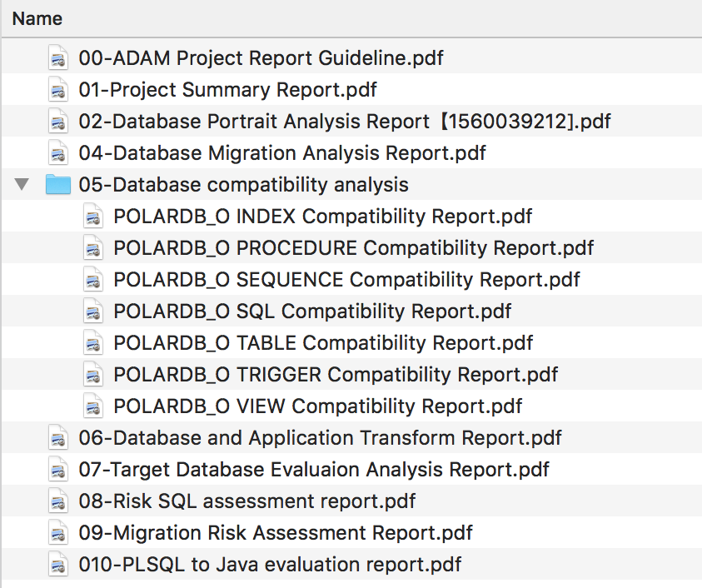
Task: Select 02-Database Portrait Analysis Report file name
Action: [x=345, y=122]
